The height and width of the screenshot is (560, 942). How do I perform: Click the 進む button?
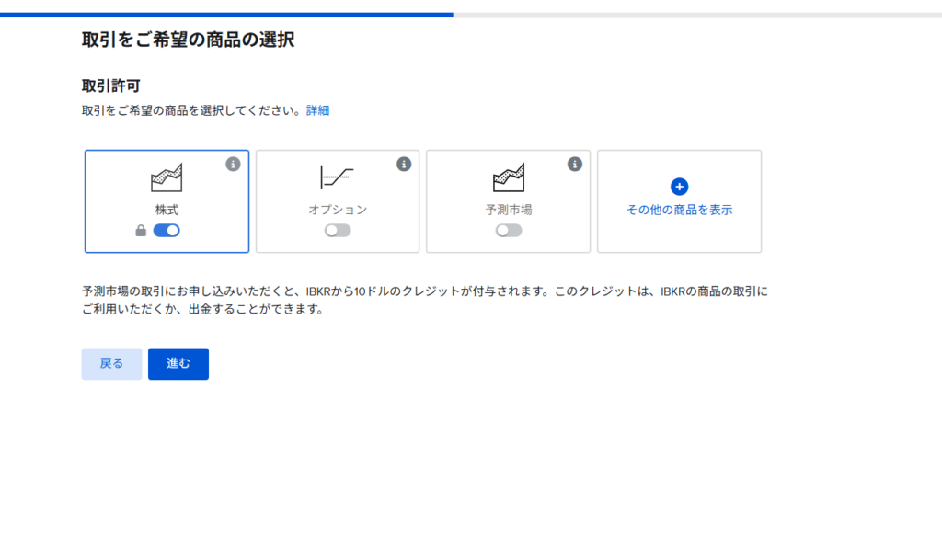click(x=178, y=364)
